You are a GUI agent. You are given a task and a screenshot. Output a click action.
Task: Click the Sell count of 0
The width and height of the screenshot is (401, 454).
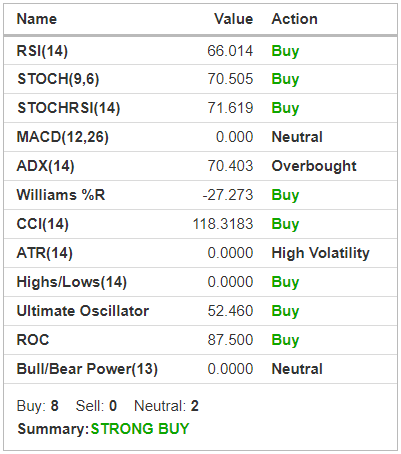113,406
